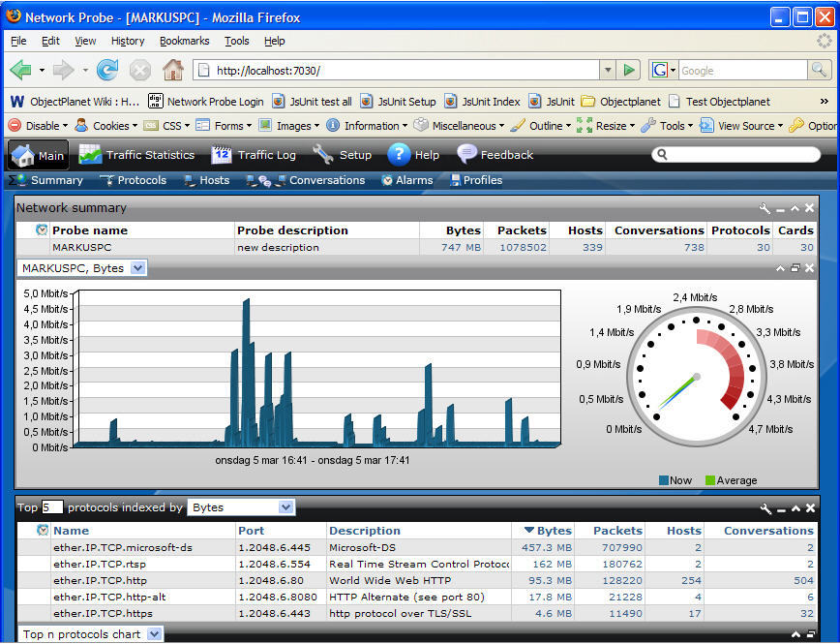Open Help via the question-mark icon

[x=401, y=154]
